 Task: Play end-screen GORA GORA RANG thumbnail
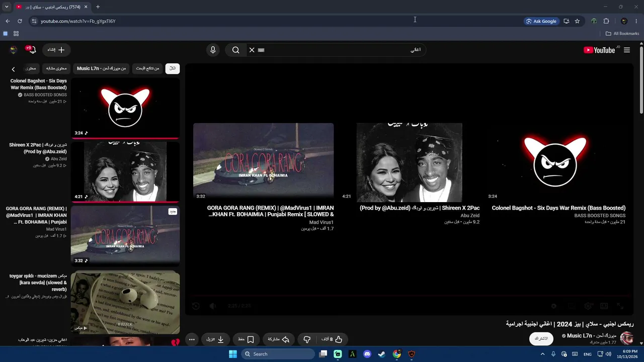[263, 162]
